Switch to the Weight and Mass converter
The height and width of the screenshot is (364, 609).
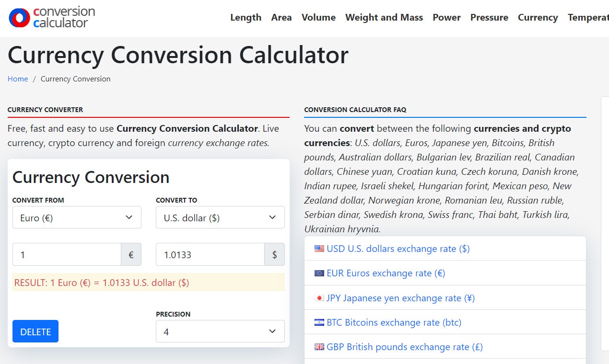click(x=384, y=17)
